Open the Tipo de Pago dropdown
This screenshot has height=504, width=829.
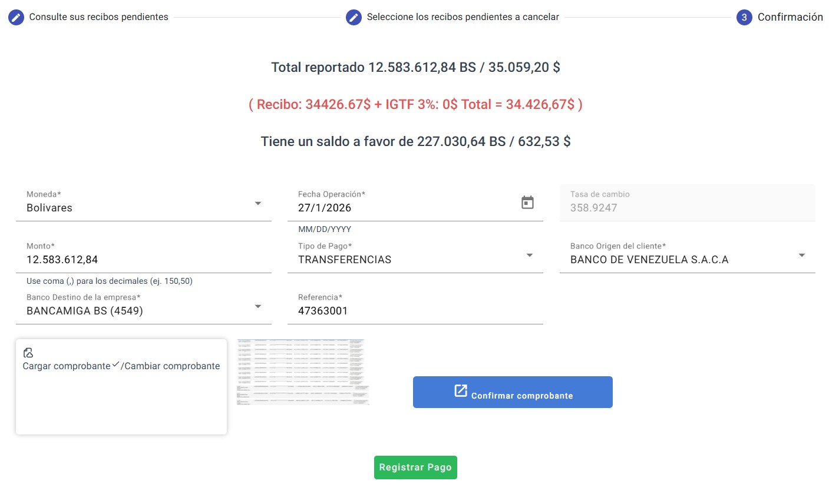[529, 255]
